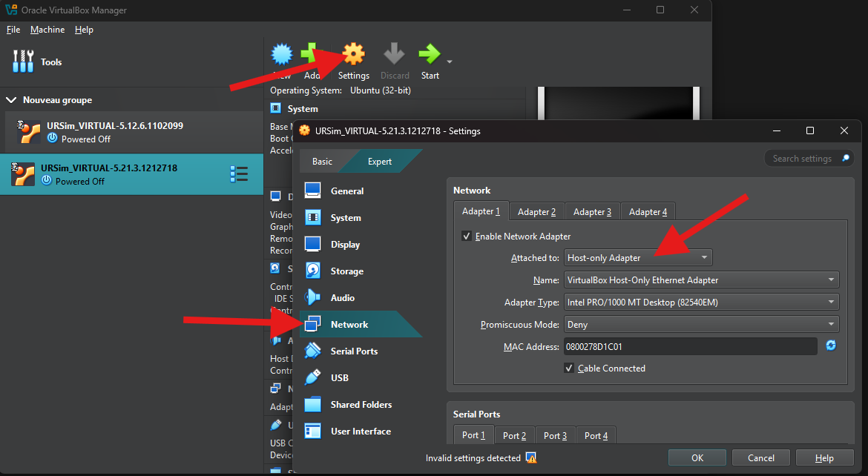Switch to the Adapter 2 tab

coord(536,212)
